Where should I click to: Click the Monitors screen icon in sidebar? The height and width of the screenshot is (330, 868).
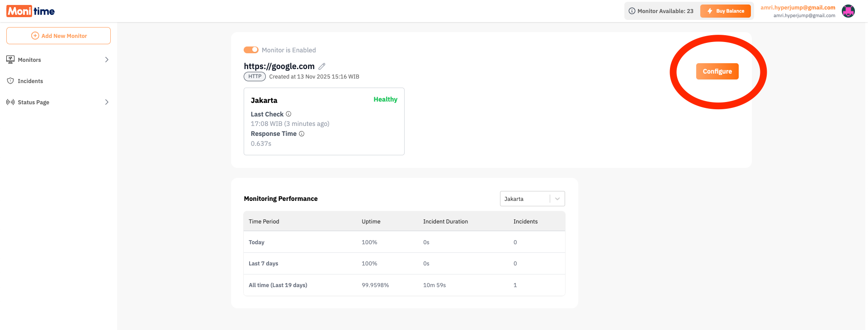click(10, 60)
